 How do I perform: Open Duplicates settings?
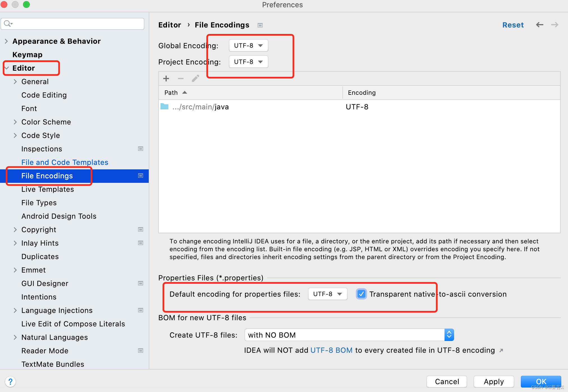40,257
